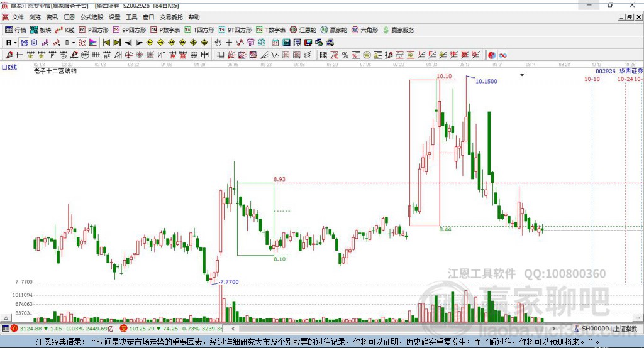Click the 华西证券 stock name
The image size is (644, 348).
(631, 71)
